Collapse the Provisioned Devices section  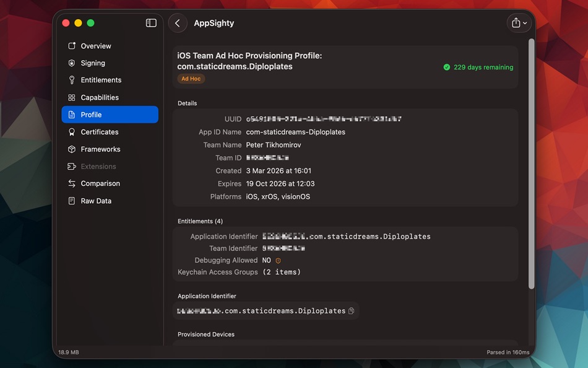205,334
